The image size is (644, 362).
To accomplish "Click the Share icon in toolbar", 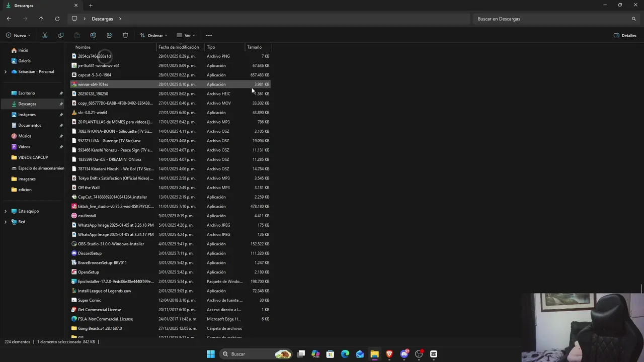I will (x=109, y=35).
